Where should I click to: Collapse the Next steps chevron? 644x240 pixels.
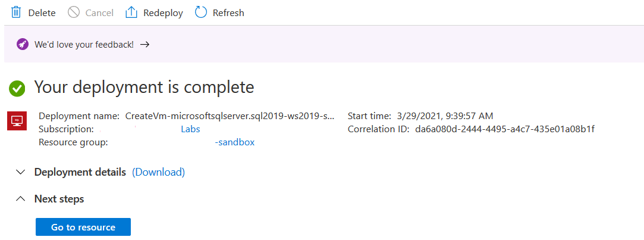point(21,199)
